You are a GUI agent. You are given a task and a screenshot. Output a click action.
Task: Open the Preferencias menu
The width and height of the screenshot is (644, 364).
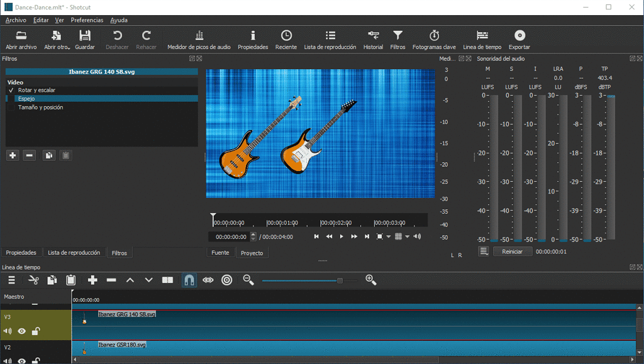87,20
